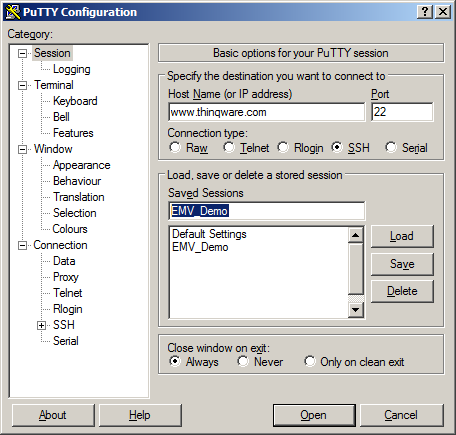Select the Proxy category in the tree
This screenshot has width=456, height=435.
click(x=66, y=277)
